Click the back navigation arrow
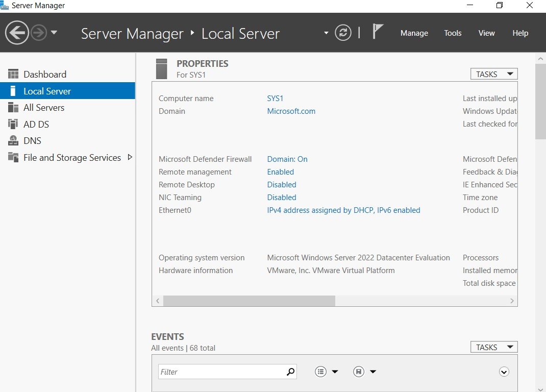This screenshot has width=546, height=392. coord(17,33)
